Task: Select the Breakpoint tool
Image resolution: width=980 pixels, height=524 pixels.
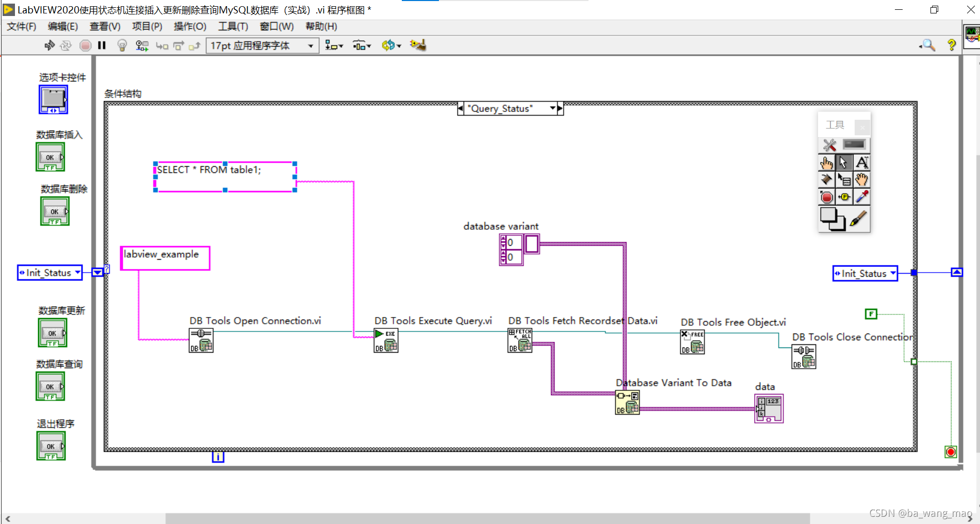Action: pos(827,197)
